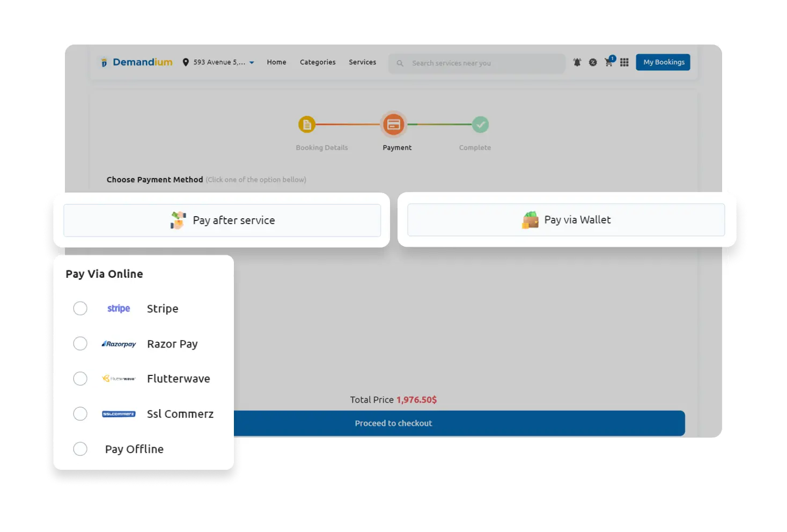Click the Complete step checkmark icon

480,125
